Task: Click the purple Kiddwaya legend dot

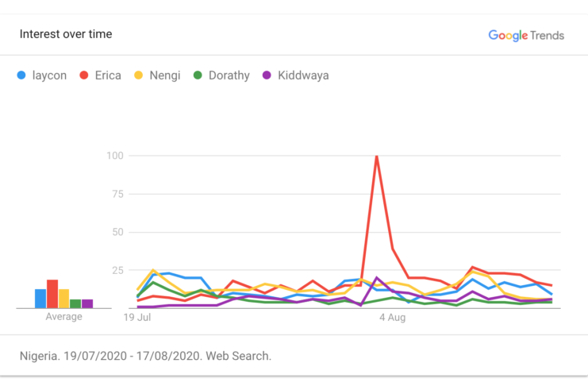Action: (267, 76)
